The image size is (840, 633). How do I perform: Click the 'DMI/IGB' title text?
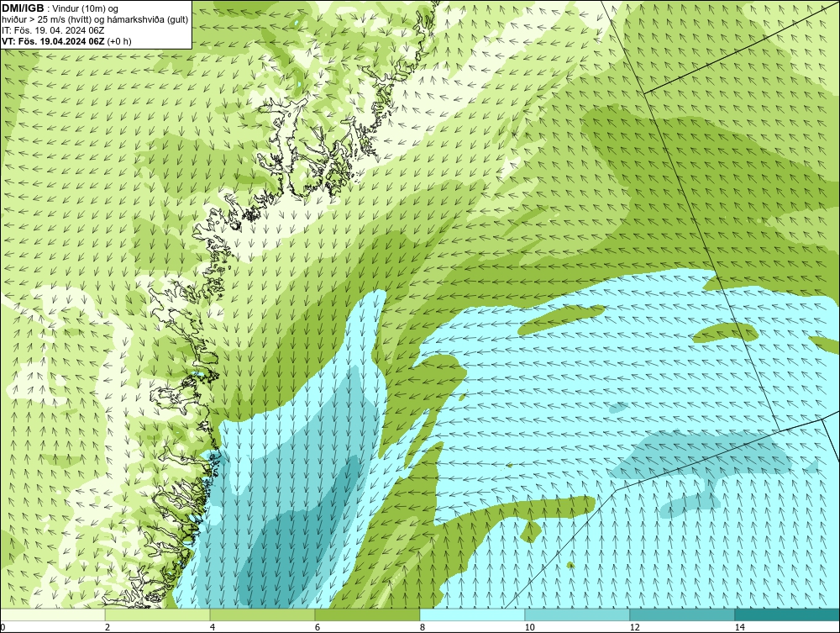[x=23, y=8]
